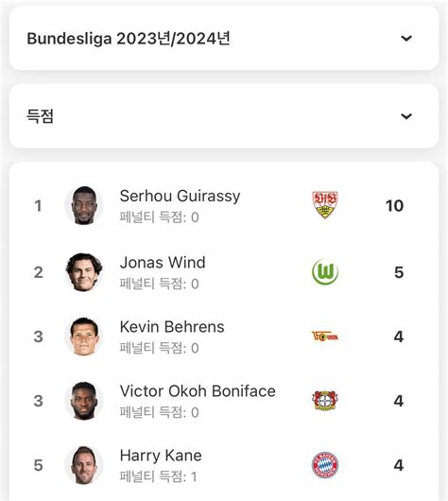Expand the 득점 category chevron
This screenshot has width=448, height=501.
(x=406, y=116)
